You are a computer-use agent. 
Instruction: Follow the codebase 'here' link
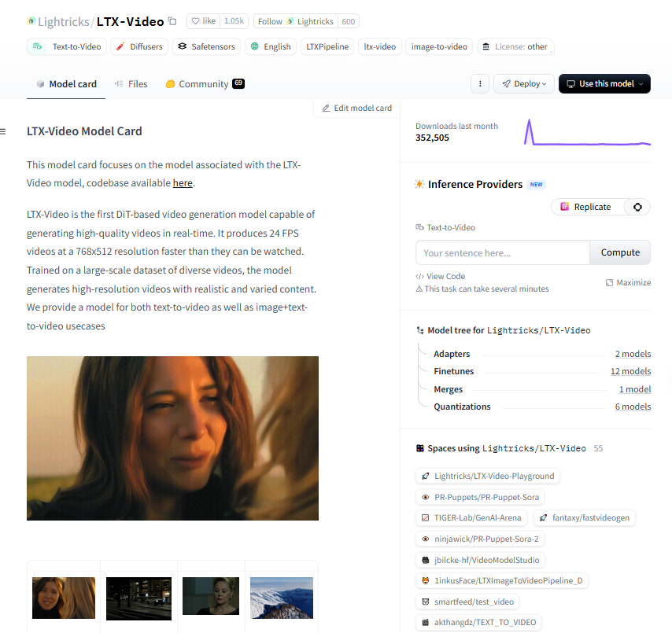(183, 183)
